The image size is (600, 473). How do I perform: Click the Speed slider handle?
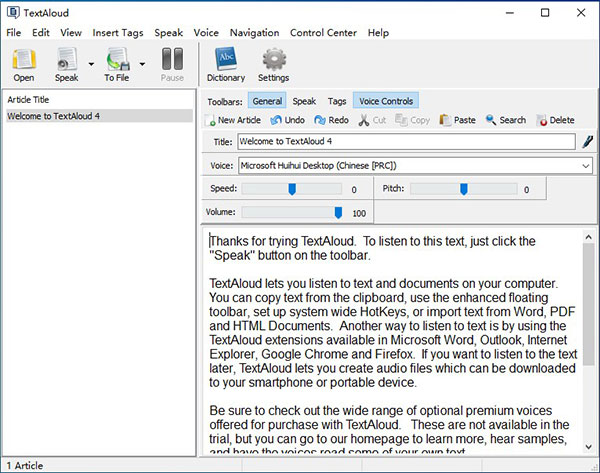pos(292,188)
